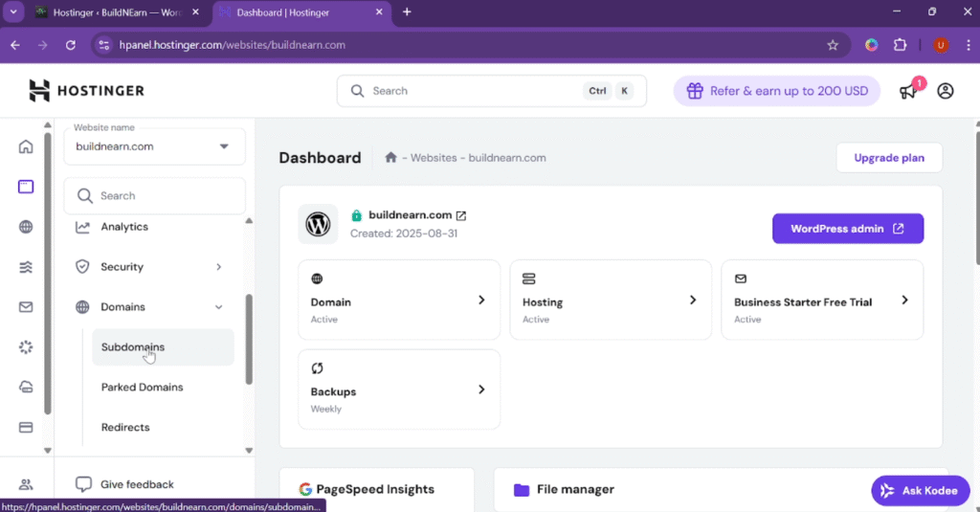The height and width of the screenshot is (512, 980).
Task: Open the Emails envelope icon in left rail
Action: [26, 307]
